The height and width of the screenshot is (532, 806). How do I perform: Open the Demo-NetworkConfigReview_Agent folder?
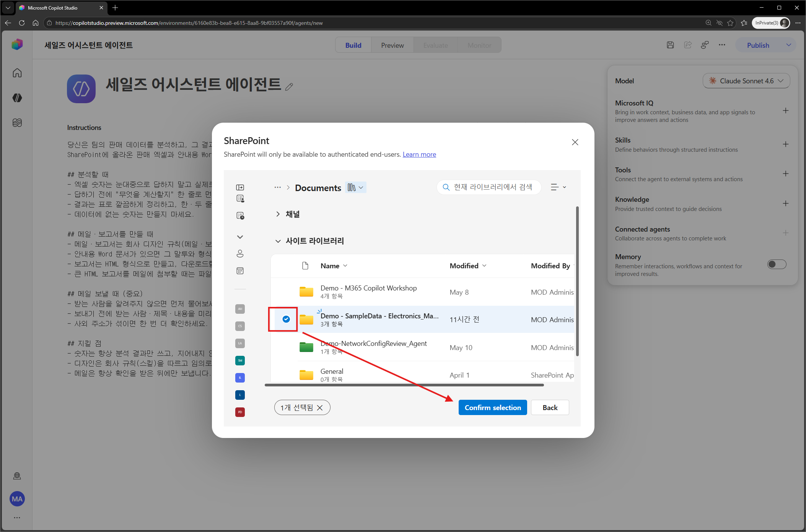click(x=373, y=344)
